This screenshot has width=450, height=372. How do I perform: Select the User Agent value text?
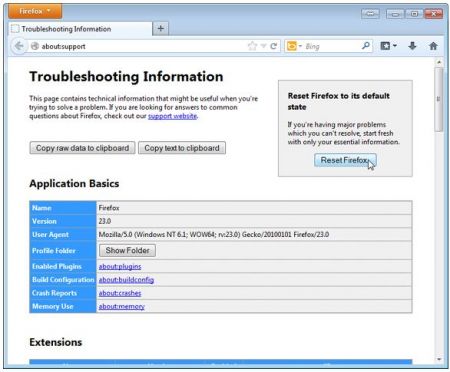(x=214, y=234)
